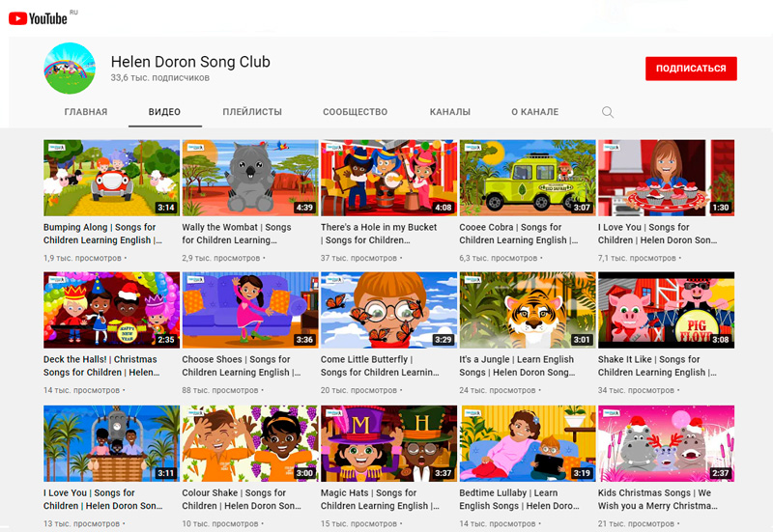Click the Deck the Halls video title
The height and width of the screenshot is (532, 773).
click(100, 366)
